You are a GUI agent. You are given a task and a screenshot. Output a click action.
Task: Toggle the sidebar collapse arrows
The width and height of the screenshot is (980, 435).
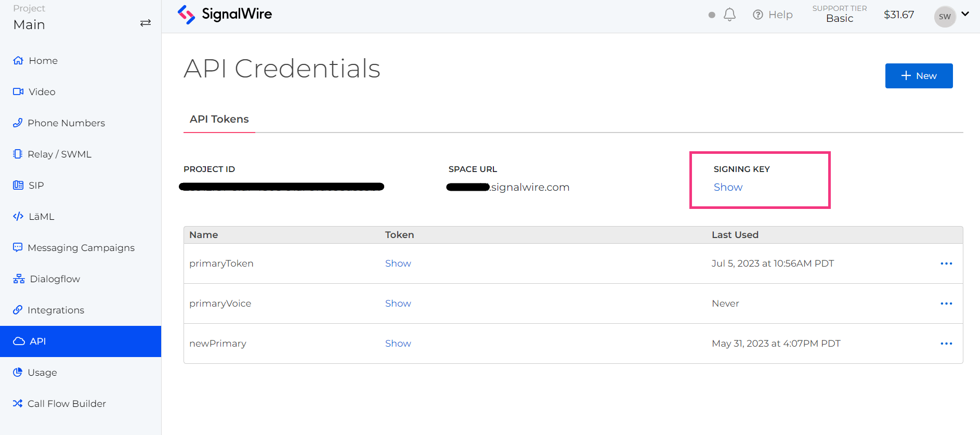click(146, 22)
